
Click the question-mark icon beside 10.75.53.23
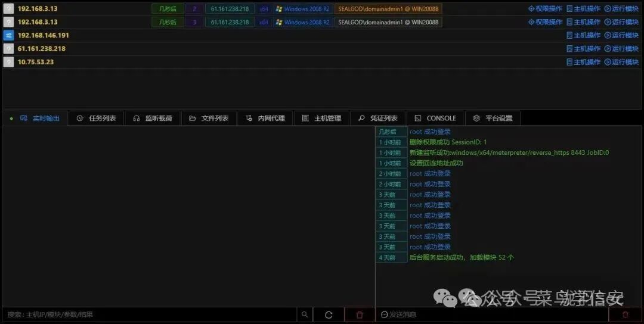[x=8, y=62]
